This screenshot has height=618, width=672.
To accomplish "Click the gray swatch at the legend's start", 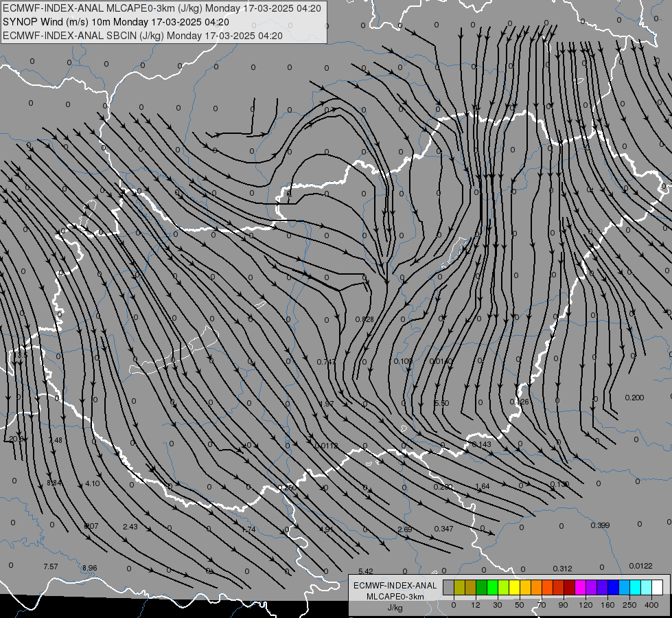I will coord(449,587).
